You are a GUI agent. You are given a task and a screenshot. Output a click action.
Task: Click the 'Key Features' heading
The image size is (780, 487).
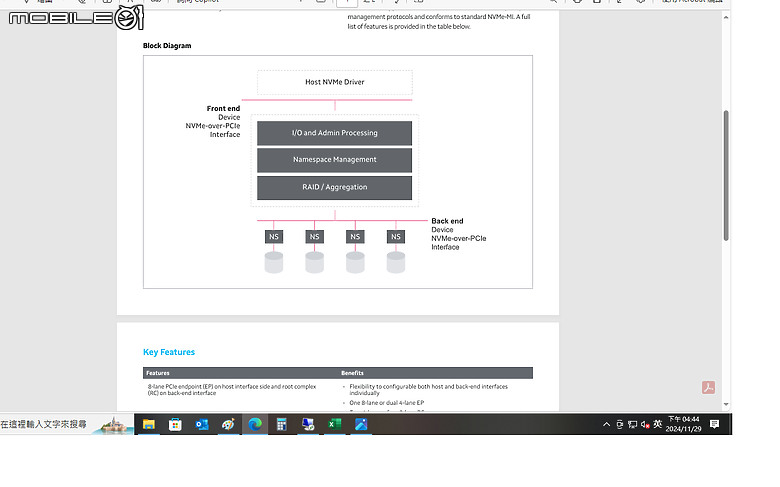(169, 352)
